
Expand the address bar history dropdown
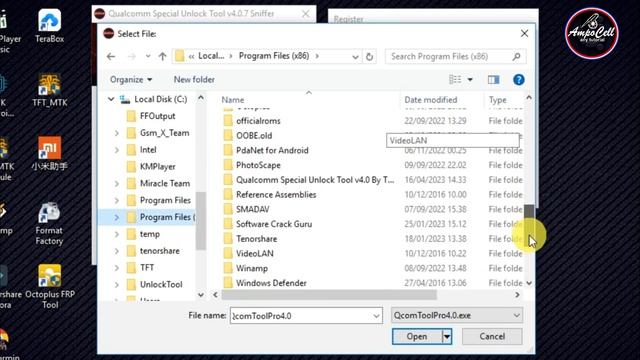[x=355, y=57]
